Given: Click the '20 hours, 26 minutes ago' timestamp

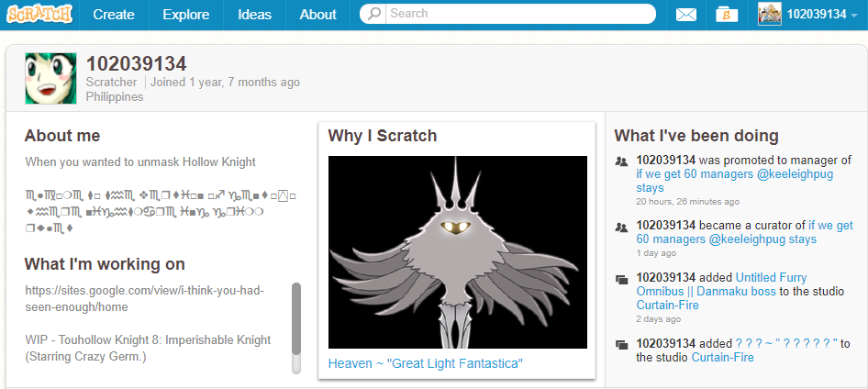Looking at the screenshot, I should 687,202.
